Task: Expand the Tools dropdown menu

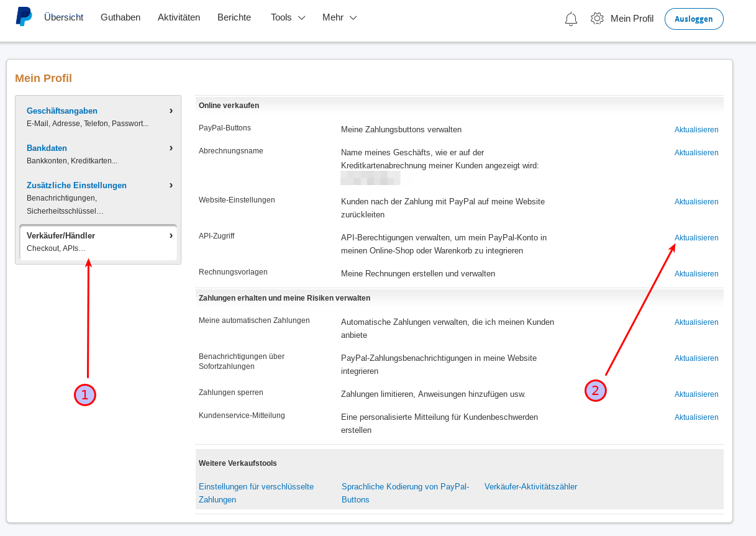Action: (288, 17)
